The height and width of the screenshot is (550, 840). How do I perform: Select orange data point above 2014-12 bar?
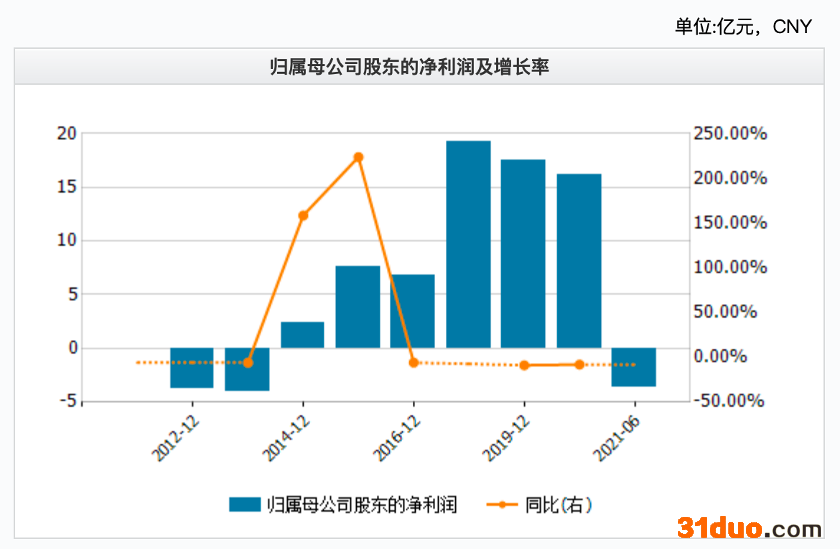[x=303, y=215]
